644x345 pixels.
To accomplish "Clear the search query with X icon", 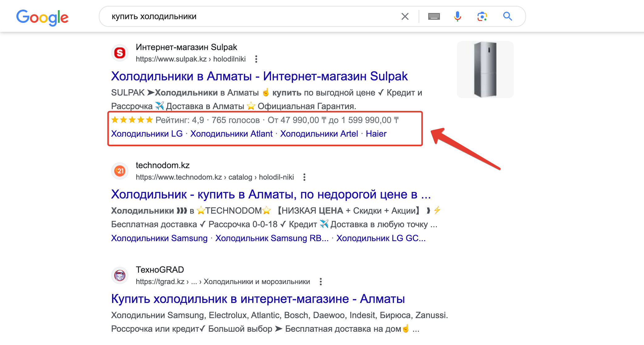I will click(x=405, y=16).
